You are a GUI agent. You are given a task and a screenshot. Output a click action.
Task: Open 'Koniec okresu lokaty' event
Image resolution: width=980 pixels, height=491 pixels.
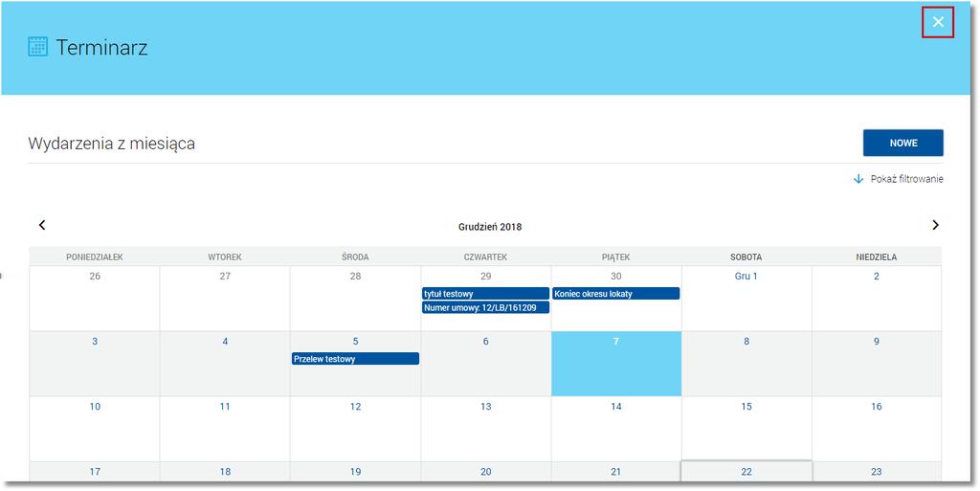615,294
